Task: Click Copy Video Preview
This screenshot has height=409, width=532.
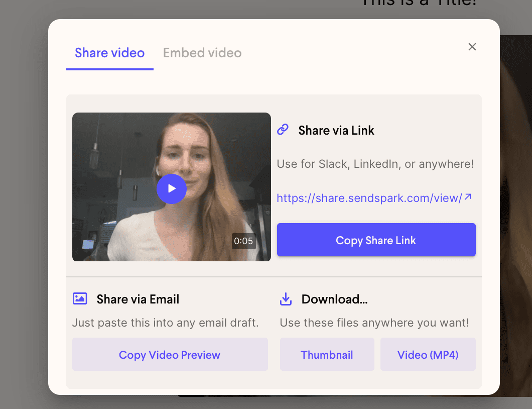Action: coord(170,355)
